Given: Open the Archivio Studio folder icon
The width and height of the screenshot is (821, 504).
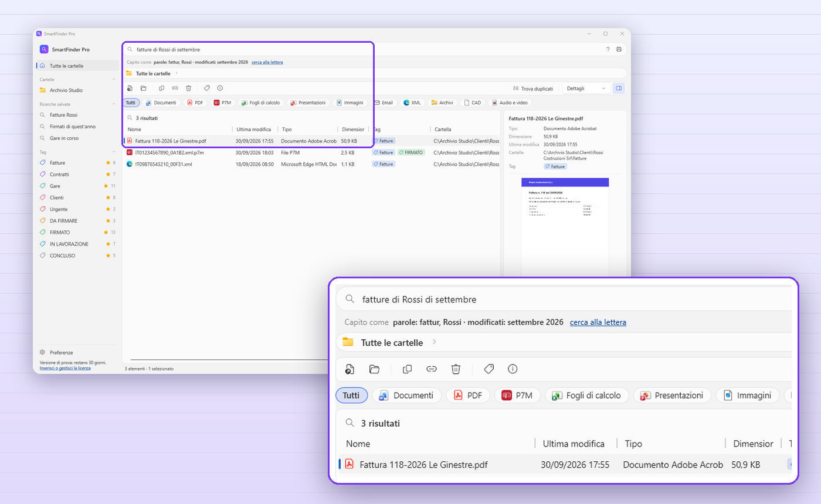Looking at the screenshot, I should [43, 90].
